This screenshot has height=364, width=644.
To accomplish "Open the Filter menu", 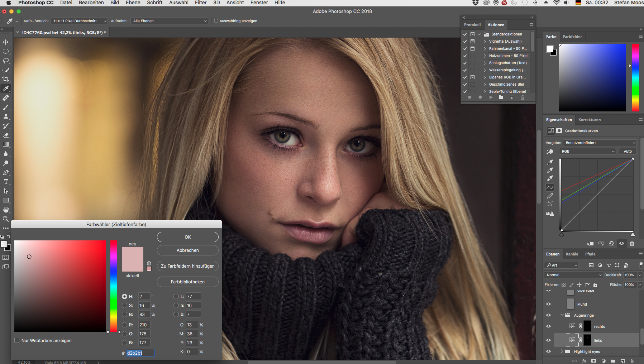I will (201, 3).
